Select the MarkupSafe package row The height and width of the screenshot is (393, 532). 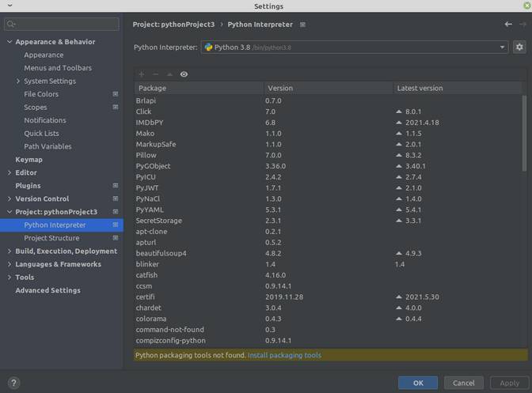(328, 145)
